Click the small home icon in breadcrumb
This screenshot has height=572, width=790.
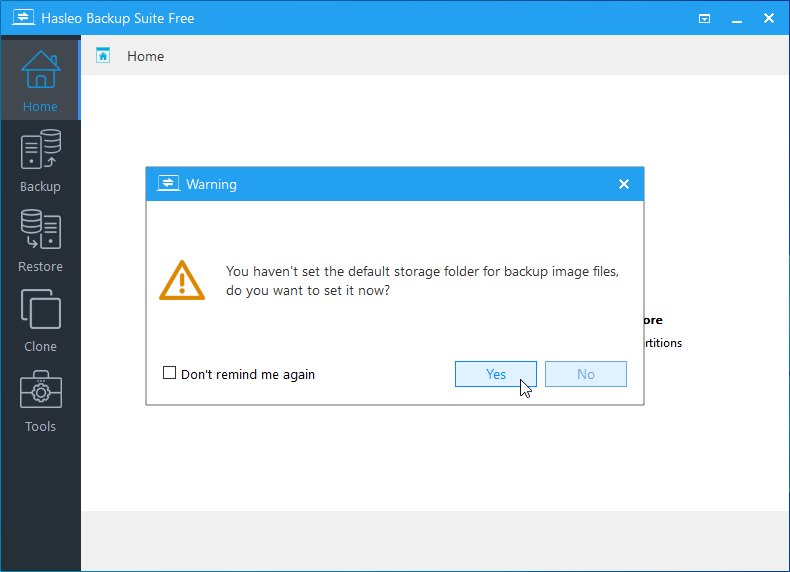pos(103,56)
